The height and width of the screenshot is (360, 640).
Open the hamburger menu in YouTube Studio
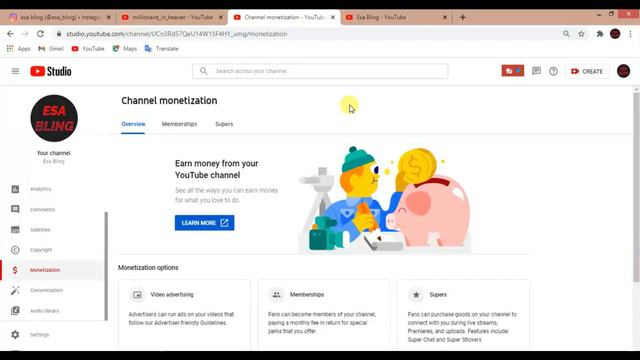click(x=15, y=71)
